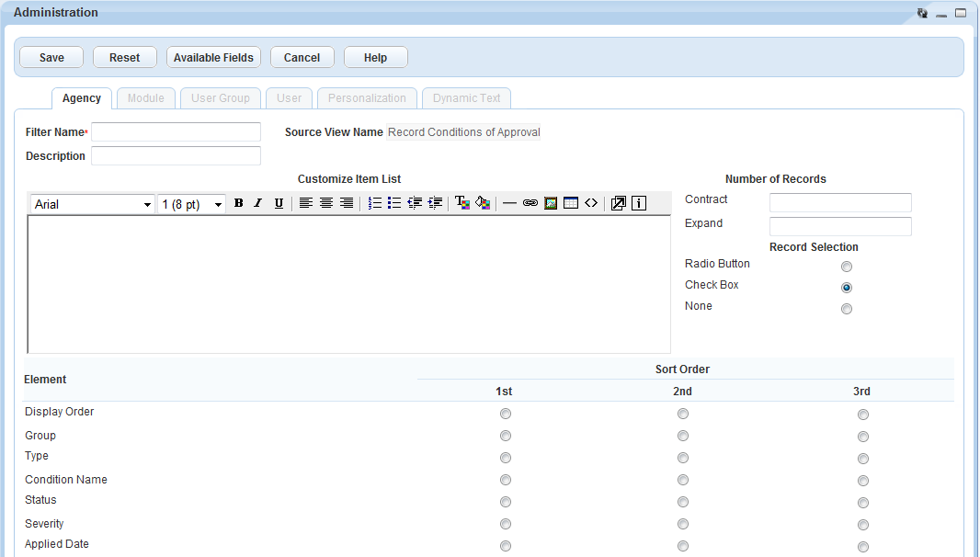Open the font size dropdown
This screenshot has height=557, width=980.
pyautogui.click(x=192, y=204)
